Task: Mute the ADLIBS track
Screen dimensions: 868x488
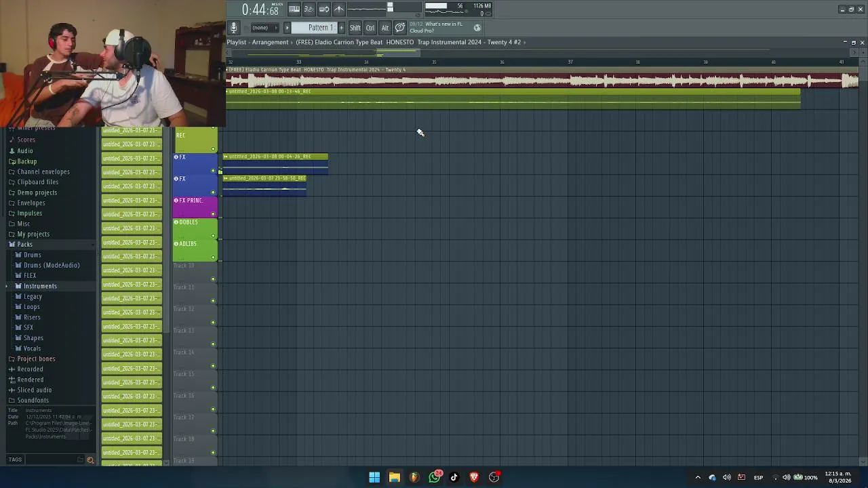Action: [x=213, y=258]
